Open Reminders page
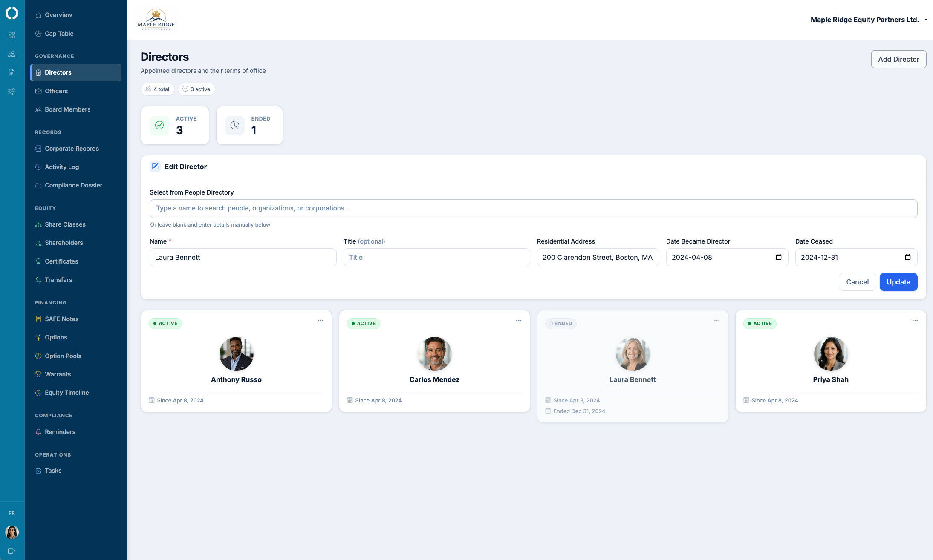Viewport: 933px width, 560px height. 76,432
